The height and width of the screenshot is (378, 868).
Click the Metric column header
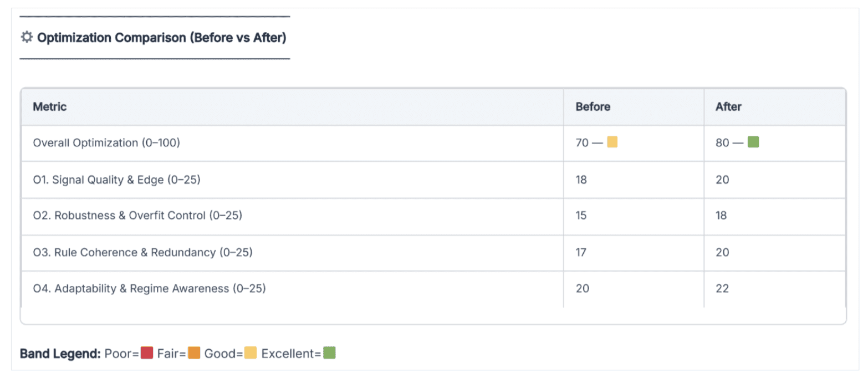[x=50, y=107]
